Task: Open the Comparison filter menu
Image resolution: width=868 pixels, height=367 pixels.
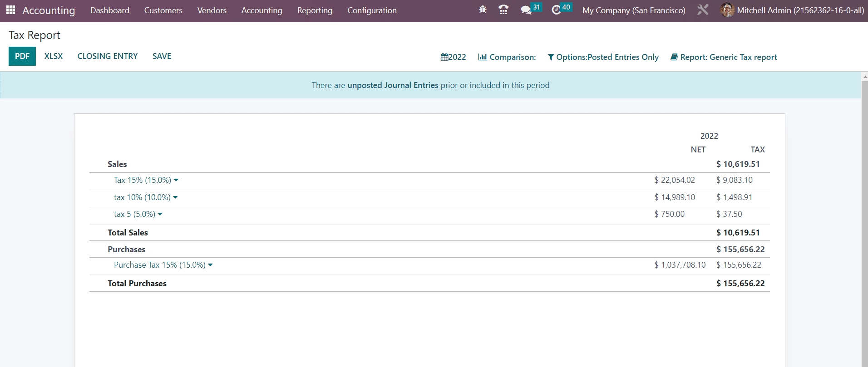Action: (507, 57)
